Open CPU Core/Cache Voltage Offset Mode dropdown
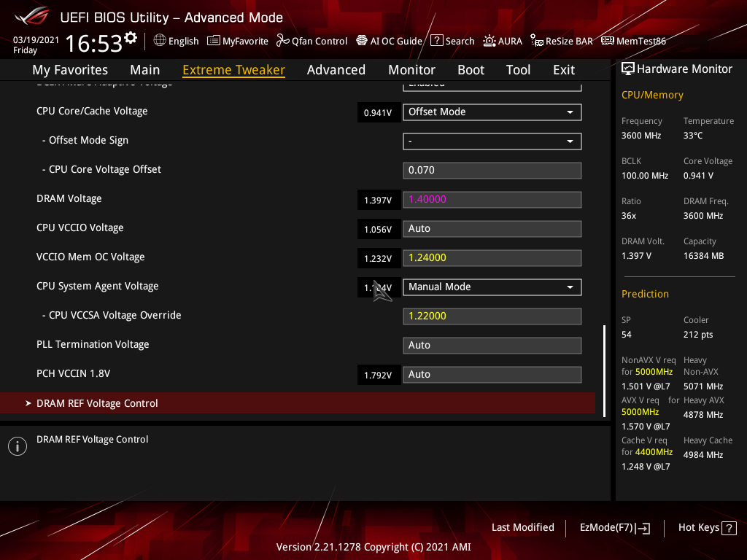Screen dimensions: 747x560 pyautogui.click(x=492, y=112)
